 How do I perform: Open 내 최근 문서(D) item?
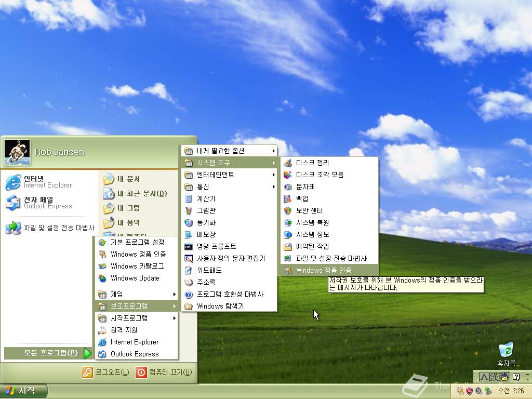click(x=139, y=194)
